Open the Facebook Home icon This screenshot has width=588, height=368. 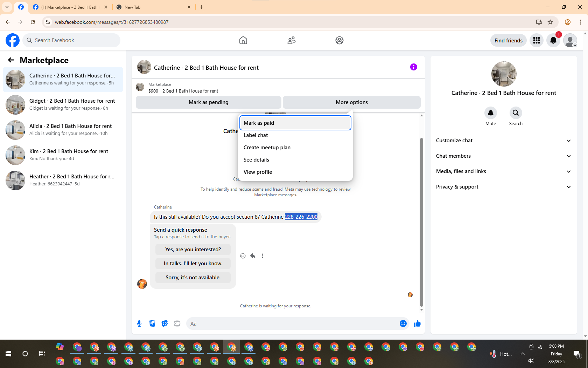pyautogui.click(x=243, y=40)
